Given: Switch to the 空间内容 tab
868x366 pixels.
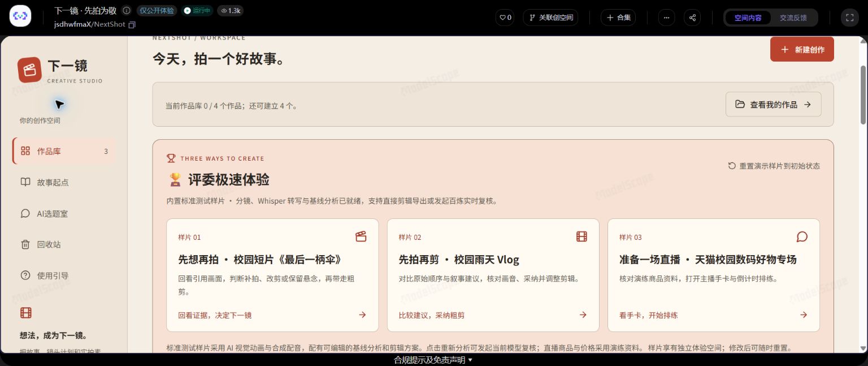Looking at the screenshot, I should [x=748, y=18].
